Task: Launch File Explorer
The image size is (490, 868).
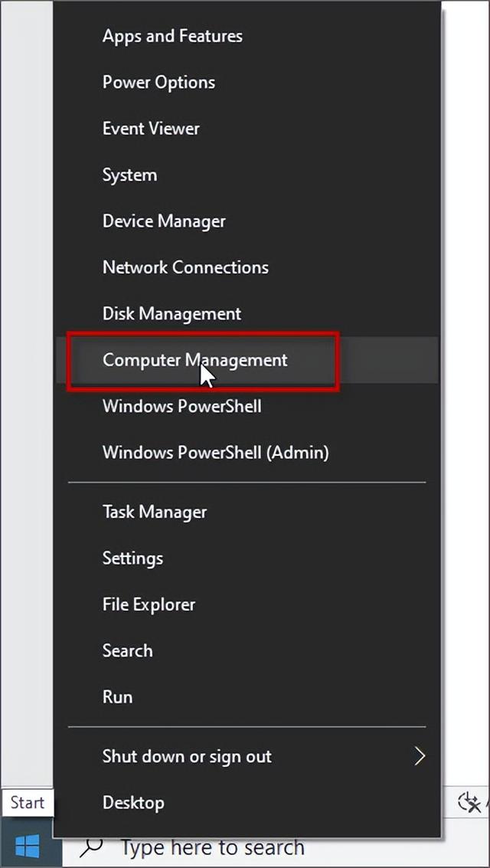Action: pos(247,604)
